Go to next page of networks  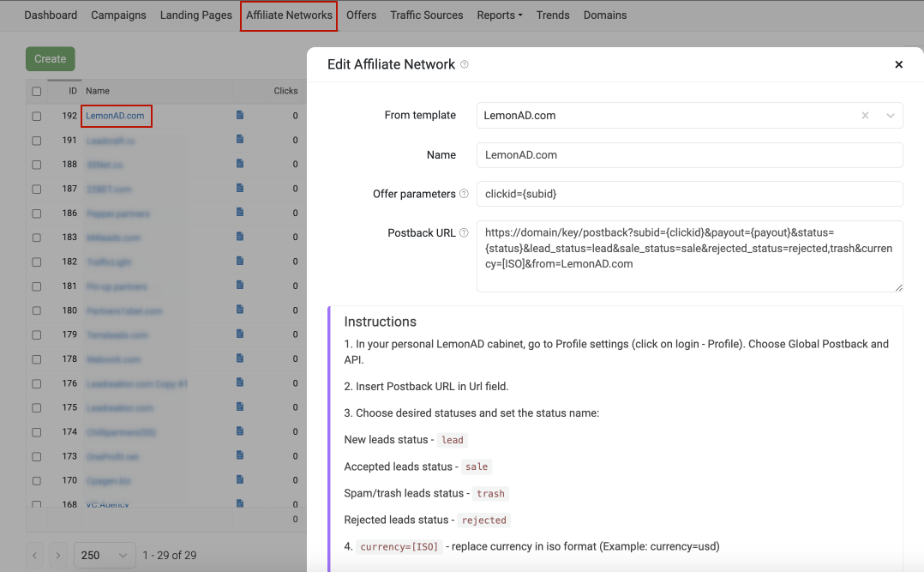click(x=57, y=555)
